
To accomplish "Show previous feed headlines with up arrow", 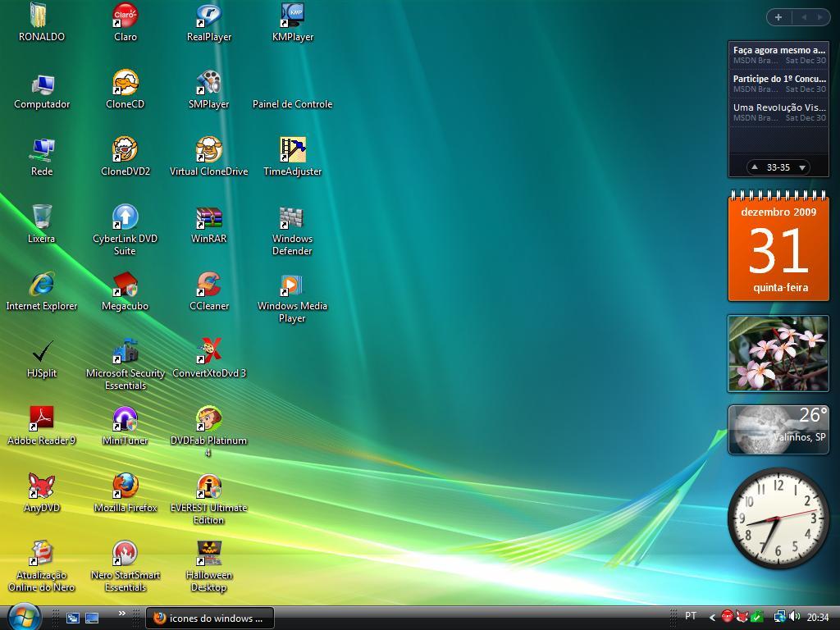I will click(x=755, y=167).
